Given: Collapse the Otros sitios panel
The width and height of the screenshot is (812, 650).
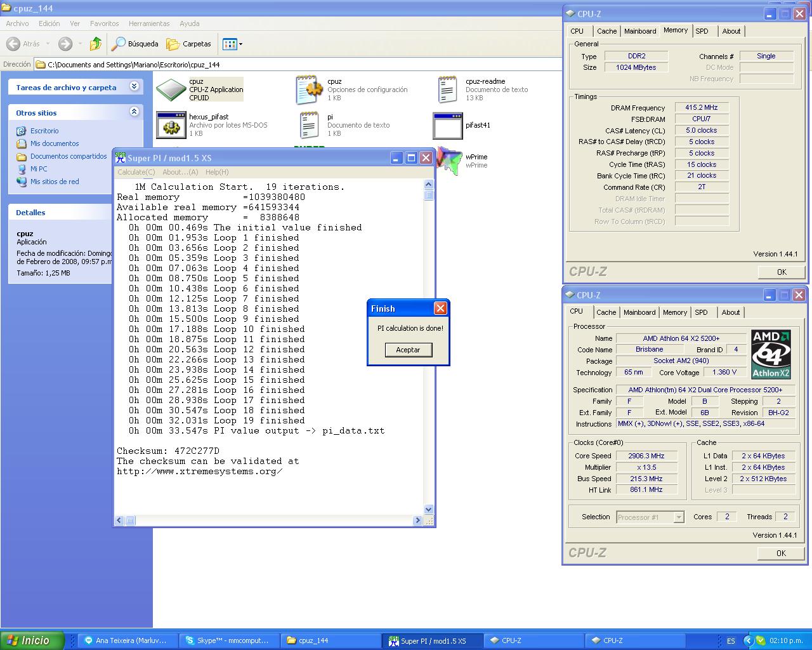Looking at the screenshot, I should click(134, 112).
